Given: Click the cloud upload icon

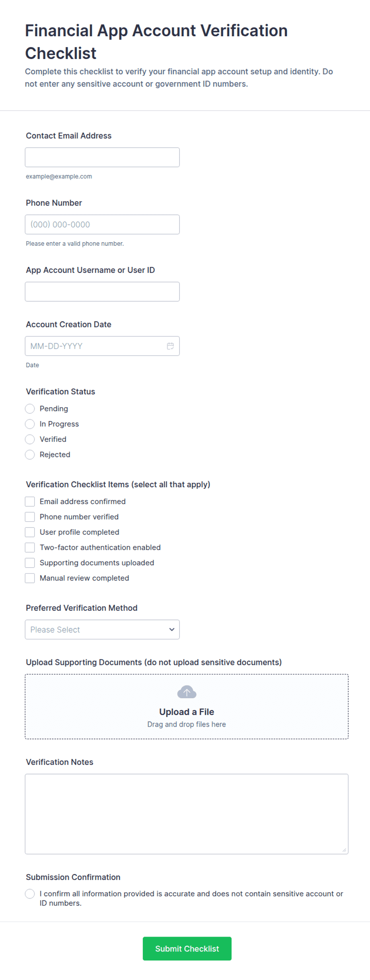Looking at the screenshot, I should pos(187,692).
